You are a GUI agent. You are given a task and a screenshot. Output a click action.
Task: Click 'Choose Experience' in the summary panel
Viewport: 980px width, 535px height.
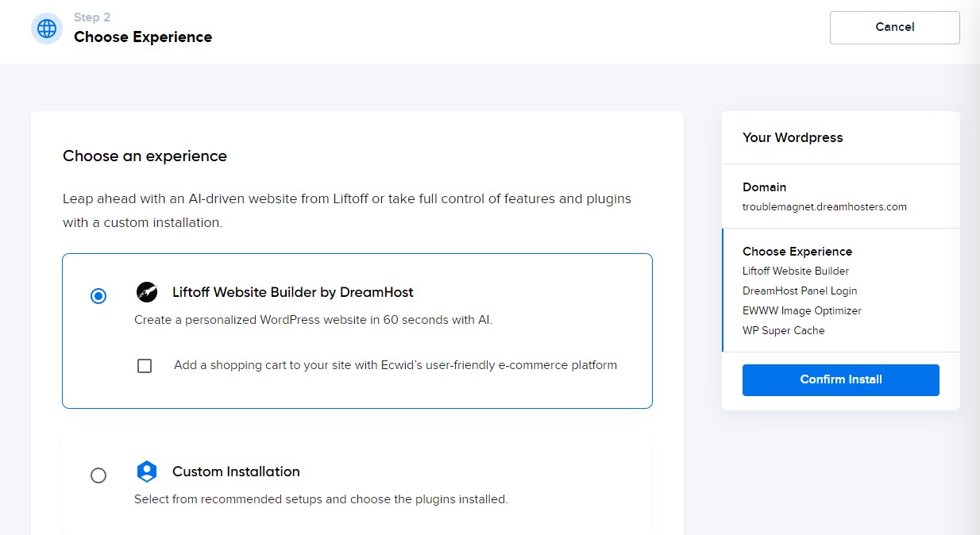click(x=797, y=252)
